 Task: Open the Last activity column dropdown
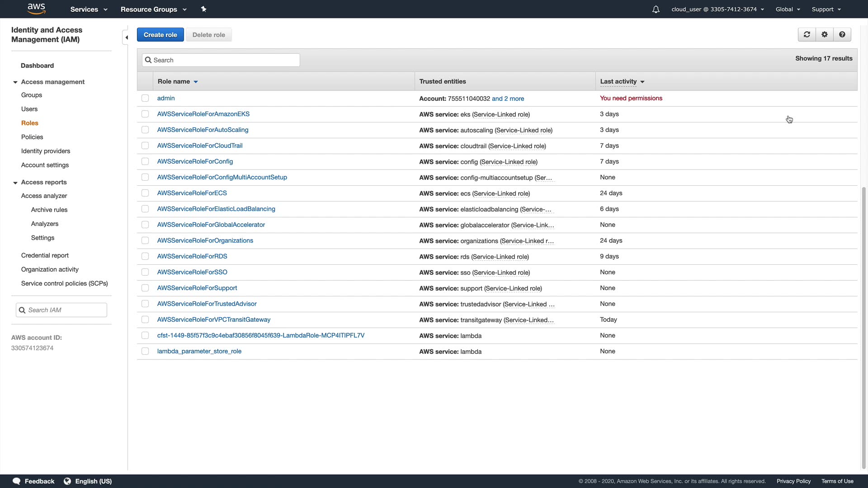642,82
